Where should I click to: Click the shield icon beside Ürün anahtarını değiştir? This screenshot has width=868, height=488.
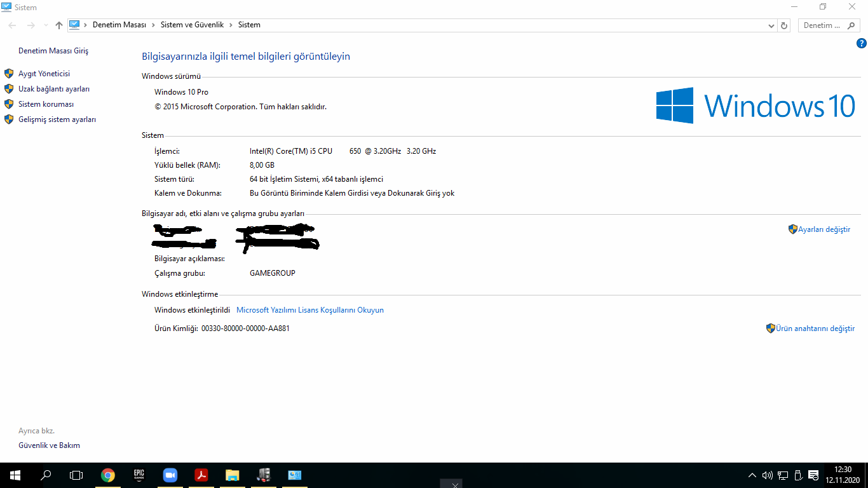point(771,329)
